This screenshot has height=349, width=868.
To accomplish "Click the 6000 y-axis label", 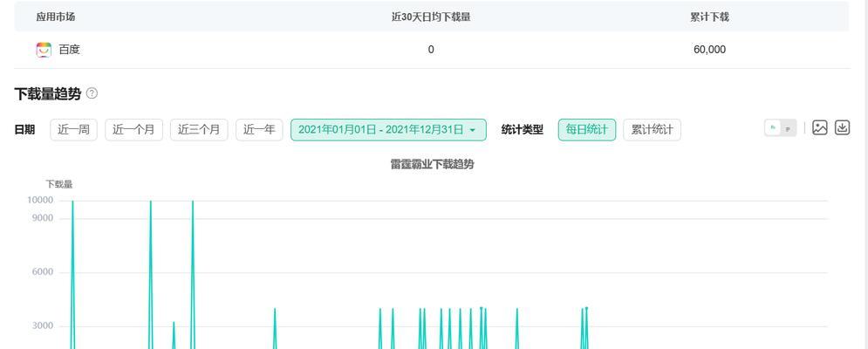I will click(43, 272).
